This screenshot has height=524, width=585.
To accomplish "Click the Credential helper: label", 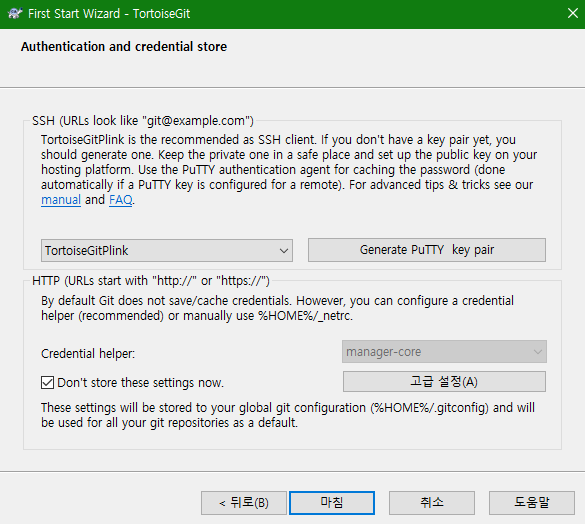I will (x=88, y=353).
